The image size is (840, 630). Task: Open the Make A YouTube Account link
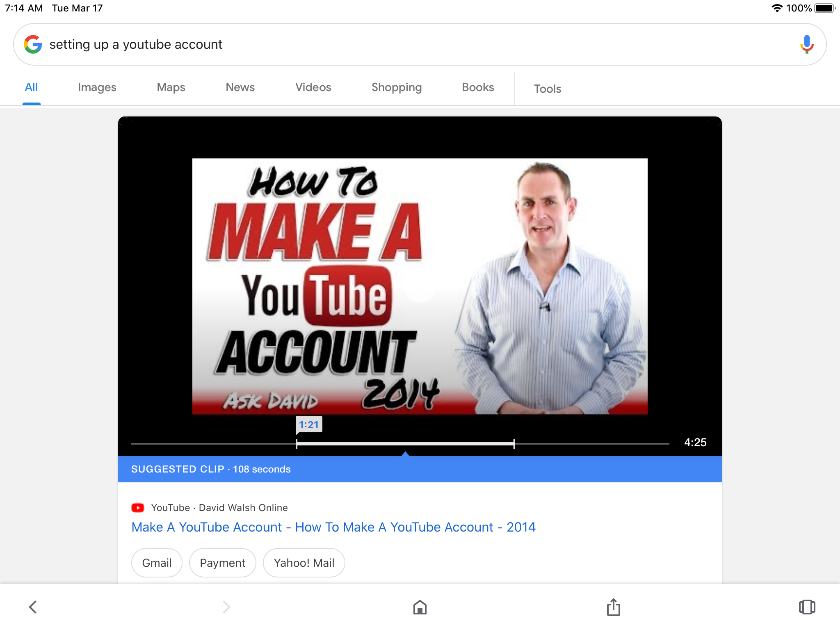(x=333, y=527)
